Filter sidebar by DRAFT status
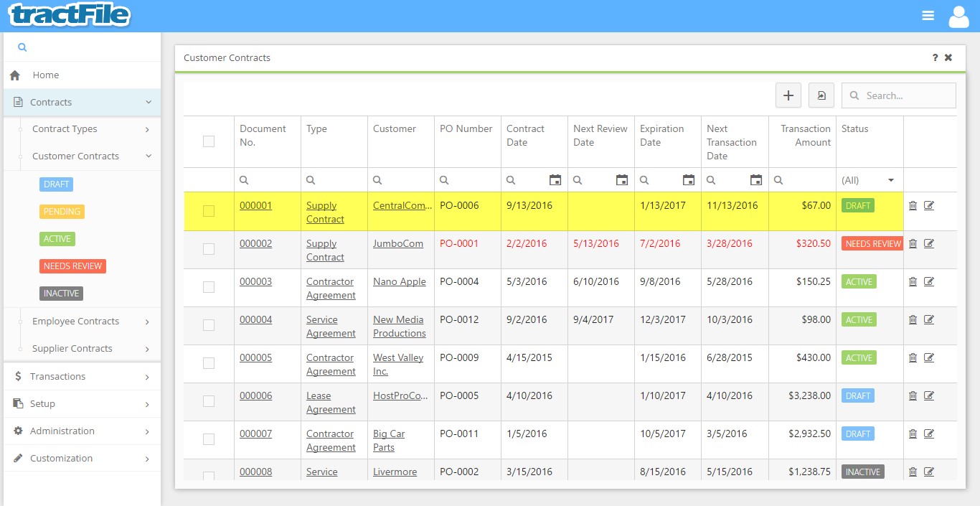 click(x=56, y=184)
